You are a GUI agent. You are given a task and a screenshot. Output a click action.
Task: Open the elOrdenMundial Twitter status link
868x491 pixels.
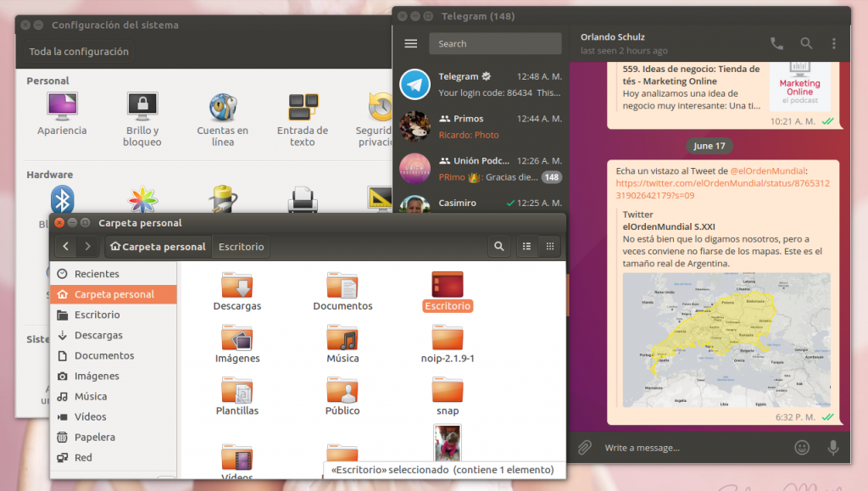[x=722, y=189]
